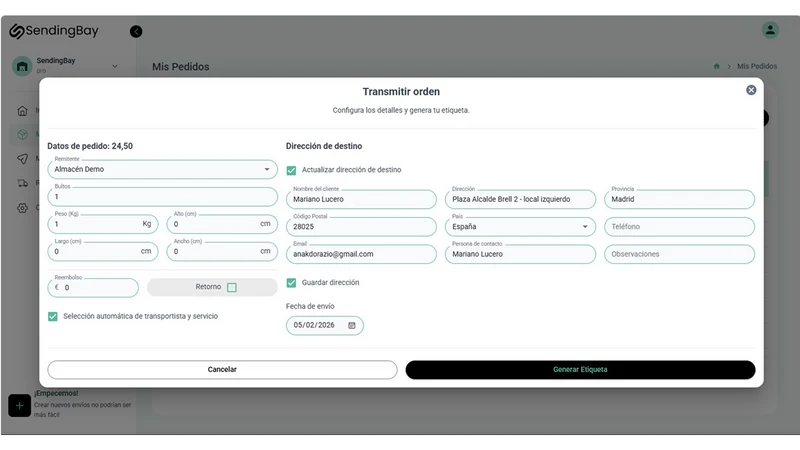
Task: Click the paper plane sidebar icon
Action: coord(22,159)
